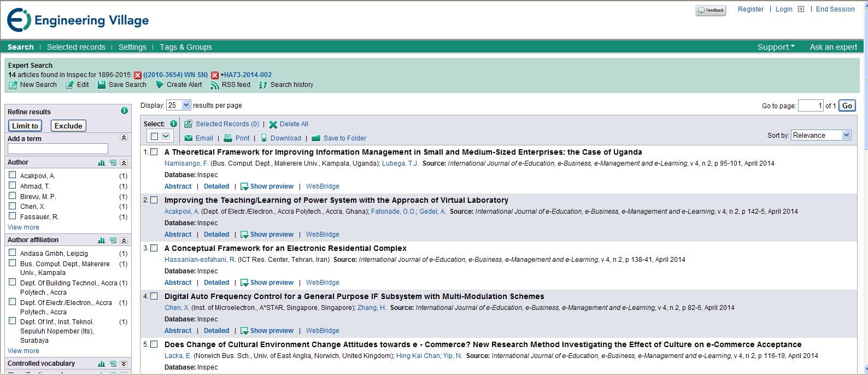The height and width of the screenshot is (375, 868).
Task: Click the Search history icon
Action: 263,85
